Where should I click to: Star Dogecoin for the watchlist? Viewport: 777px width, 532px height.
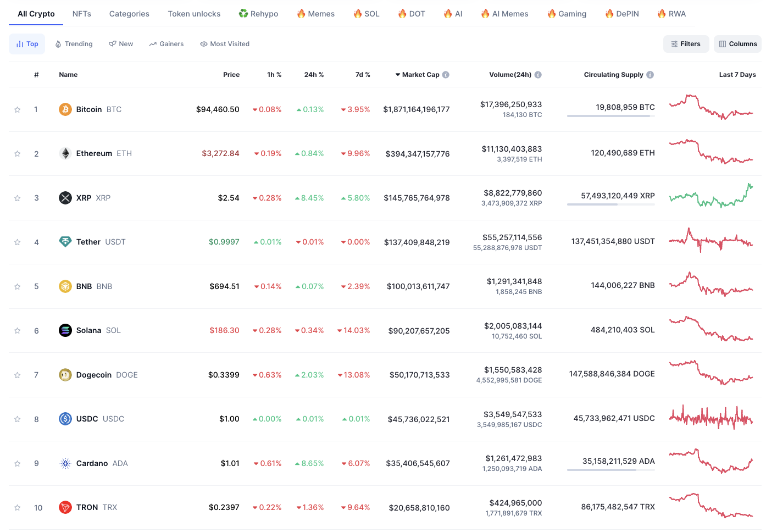pos(18,375)
